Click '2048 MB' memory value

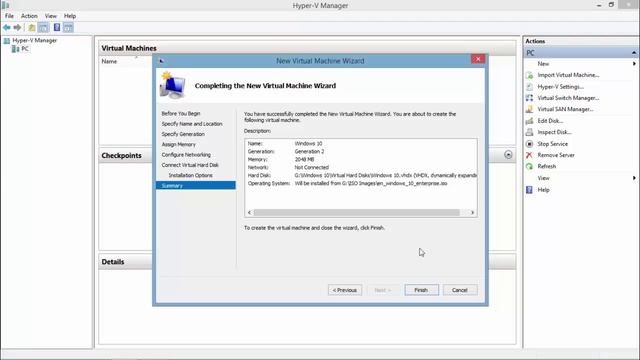[x=304, y=160]
